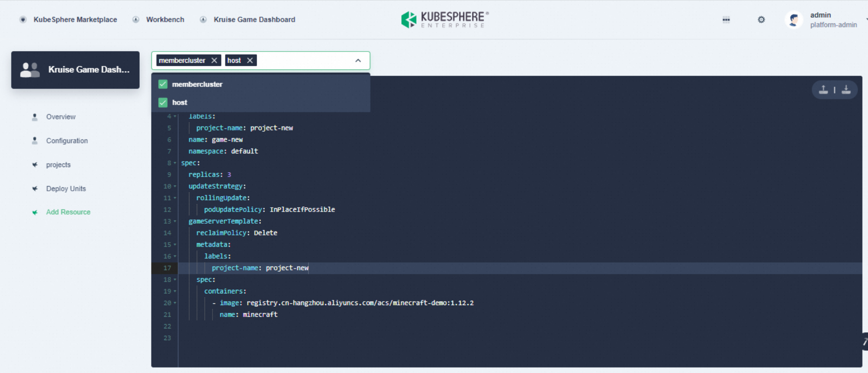Click 'project-name: project-new' on line 5
Viewport: 868px width, 373px height.
244,128
